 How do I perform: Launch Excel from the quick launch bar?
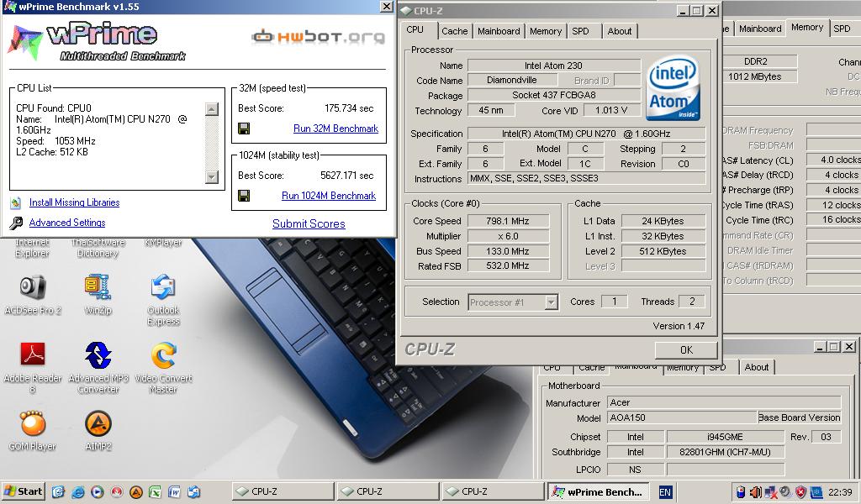155,492
